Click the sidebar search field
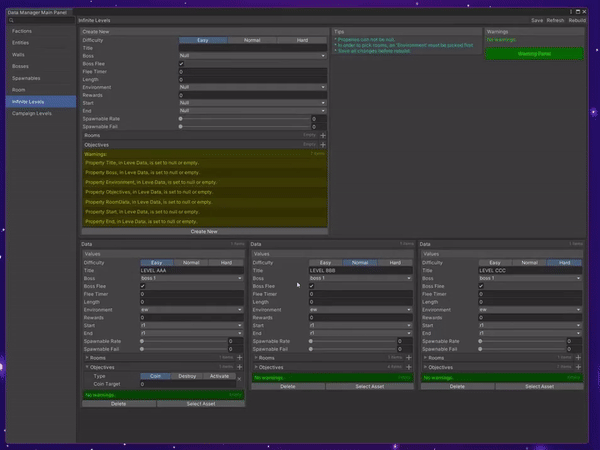 point(41,20)
